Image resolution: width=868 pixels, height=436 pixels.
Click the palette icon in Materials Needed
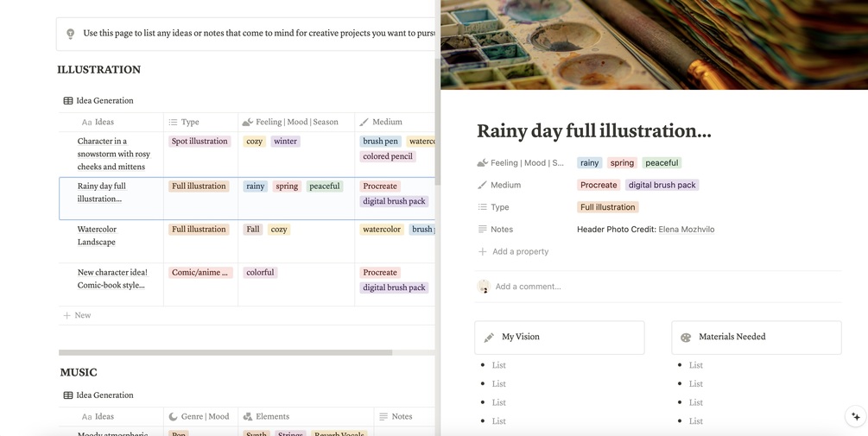tap(686, 337)
